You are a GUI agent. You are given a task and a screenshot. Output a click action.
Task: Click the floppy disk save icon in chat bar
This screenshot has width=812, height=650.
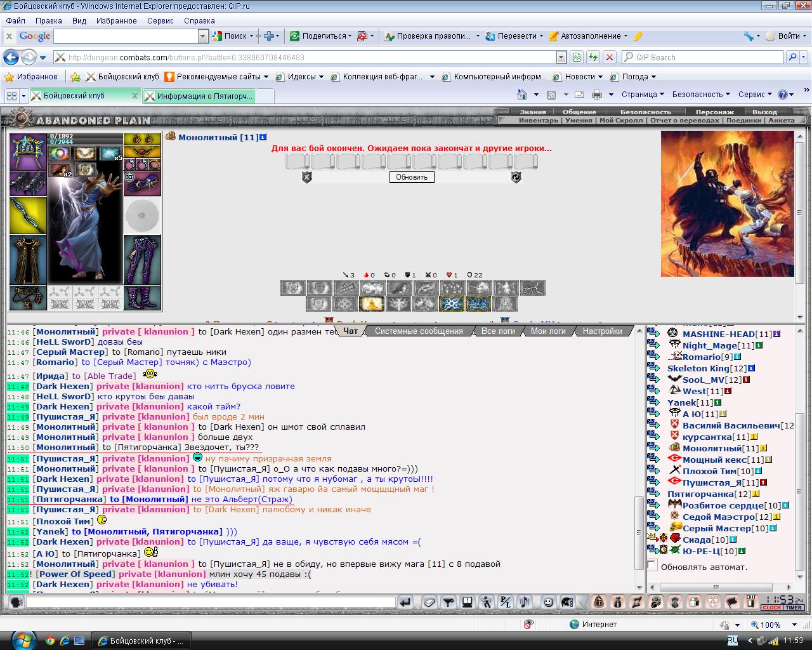[468, 602]
